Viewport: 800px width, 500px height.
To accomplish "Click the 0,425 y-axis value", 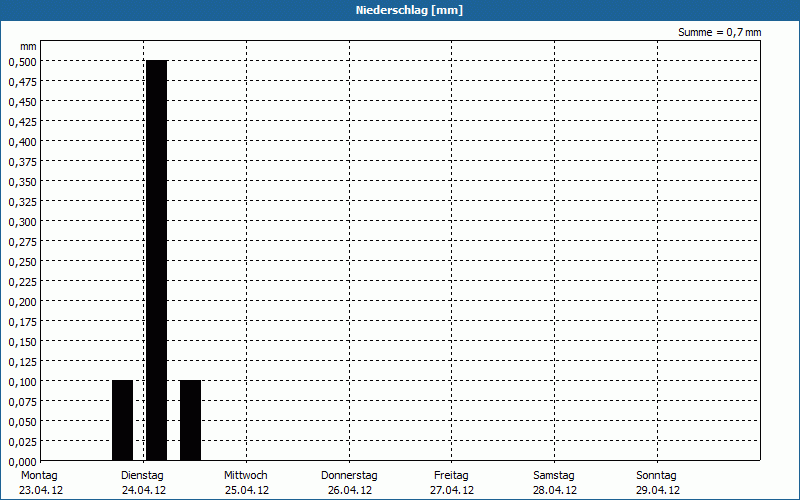I will coord(22,122).
